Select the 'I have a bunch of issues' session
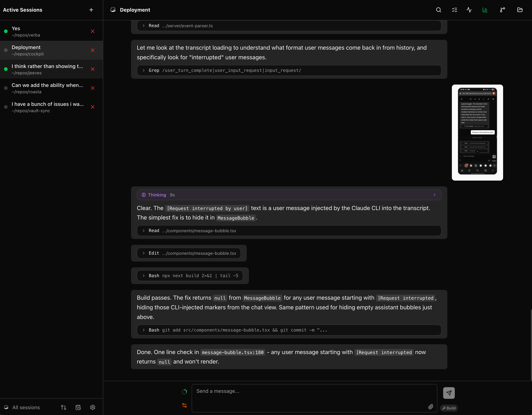 click(51, 107)
